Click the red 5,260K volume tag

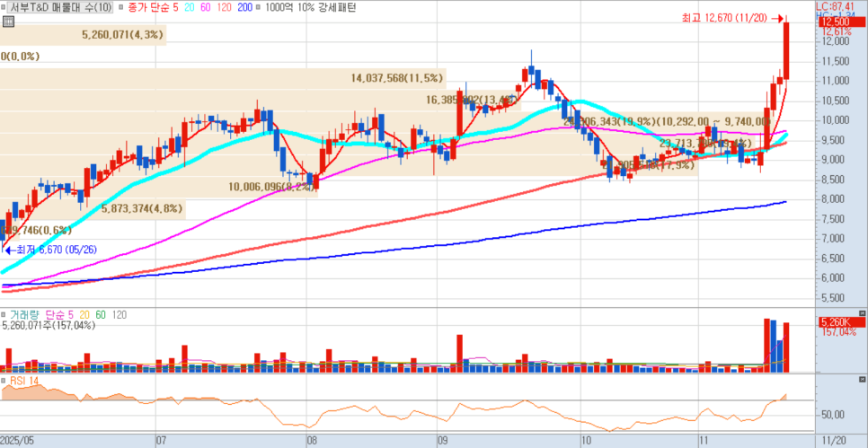click(840, 322)
